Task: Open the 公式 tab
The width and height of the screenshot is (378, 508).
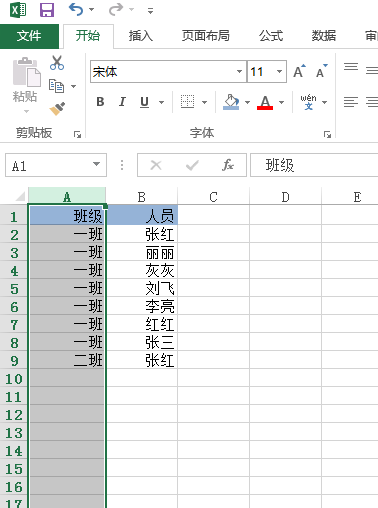Action: coord(271,36)
